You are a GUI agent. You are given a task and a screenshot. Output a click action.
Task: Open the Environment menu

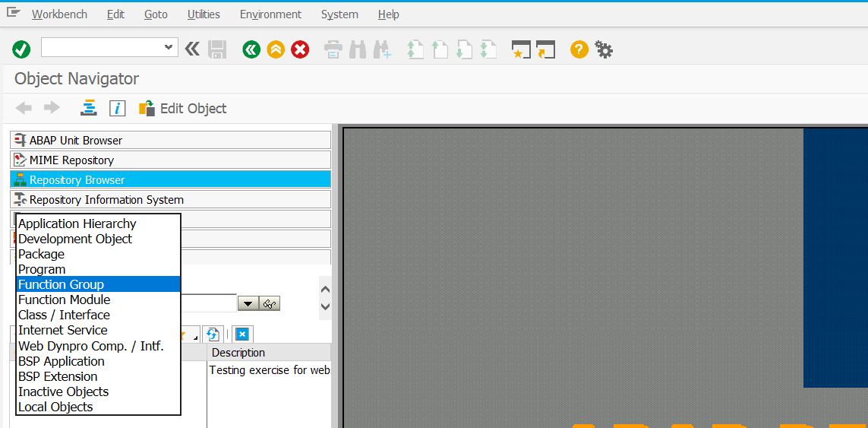[x=270, y=14]
